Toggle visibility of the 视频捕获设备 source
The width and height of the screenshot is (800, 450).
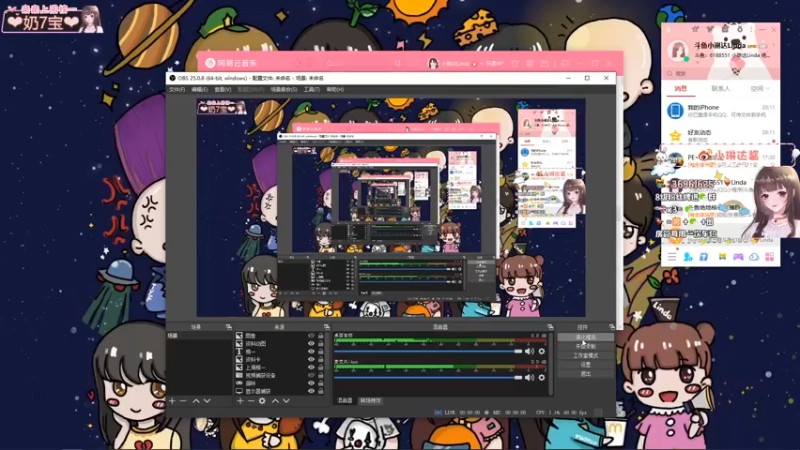[x=311, y=376]
